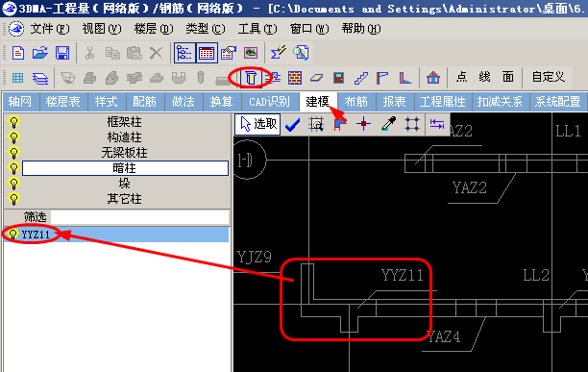Open the 文件(F) menu
The image size is (588, 372).
pyautogui.click(x=50, y=29)
